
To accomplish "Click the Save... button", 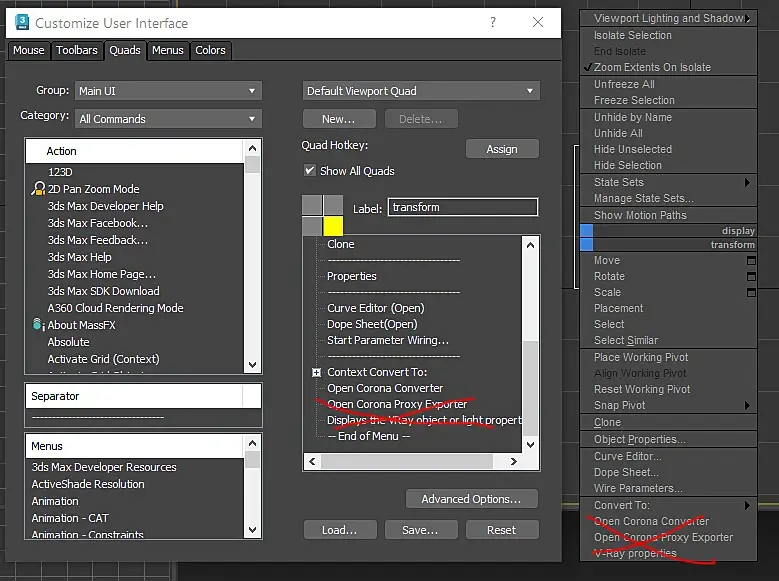I will pos(421,530).
